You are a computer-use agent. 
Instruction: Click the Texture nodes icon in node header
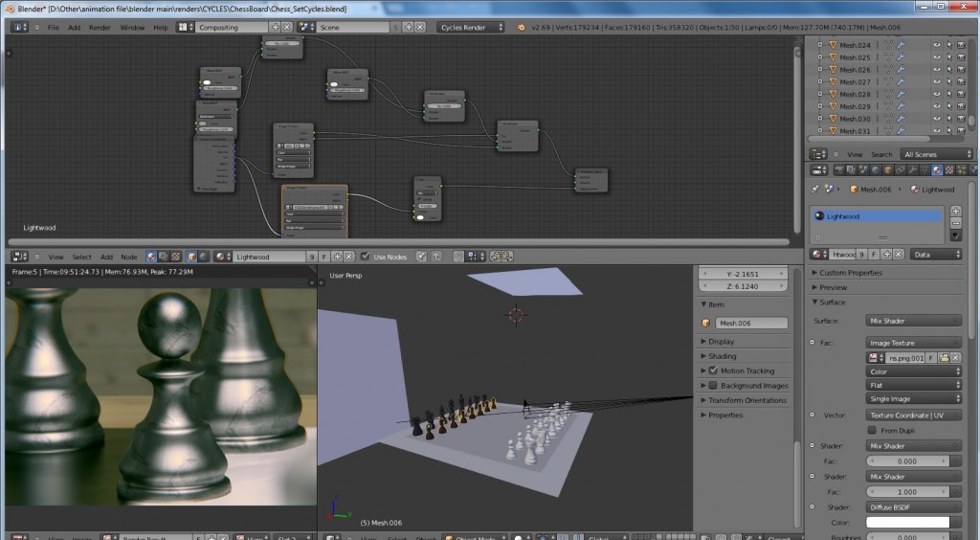click(x=177, y=257)
